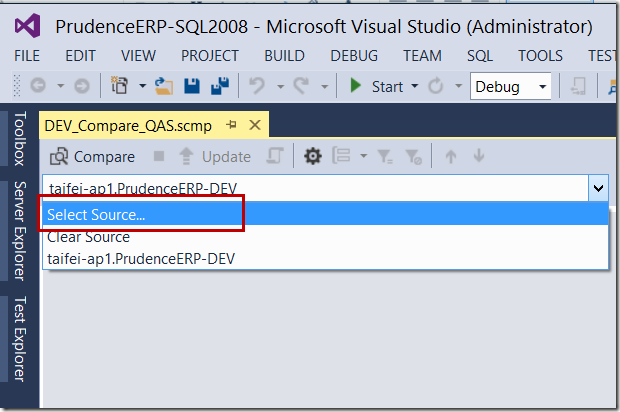
Task: Open the PROJECT menu
Action: point(210,56)
